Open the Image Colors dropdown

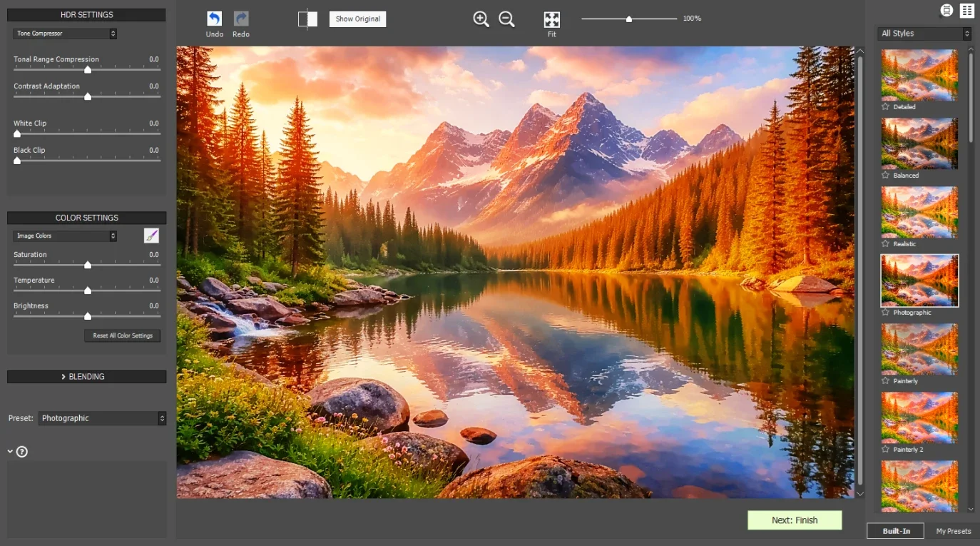(65, 236)
